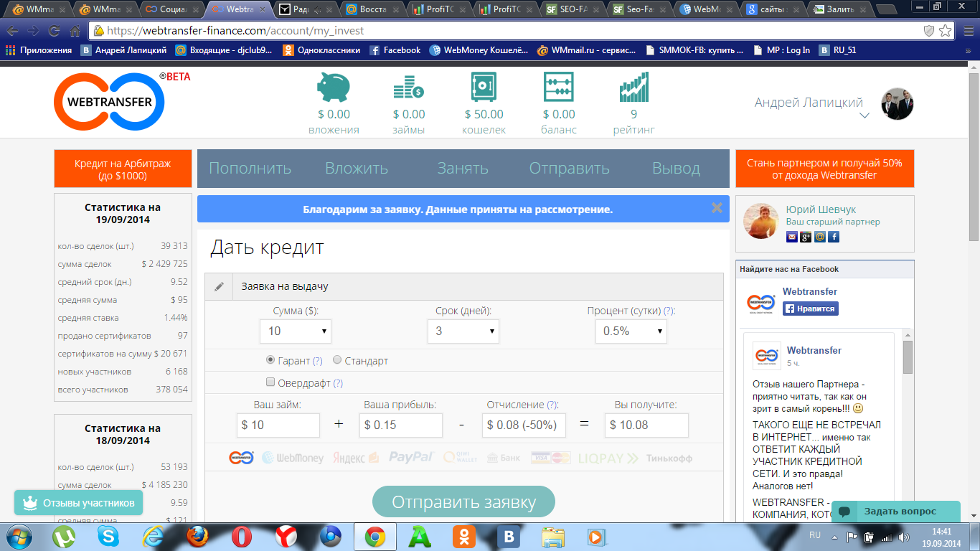Click the Facebook feed scrollbar thumb
This screenshot has height=551, width=980.
tap(908, 357)
